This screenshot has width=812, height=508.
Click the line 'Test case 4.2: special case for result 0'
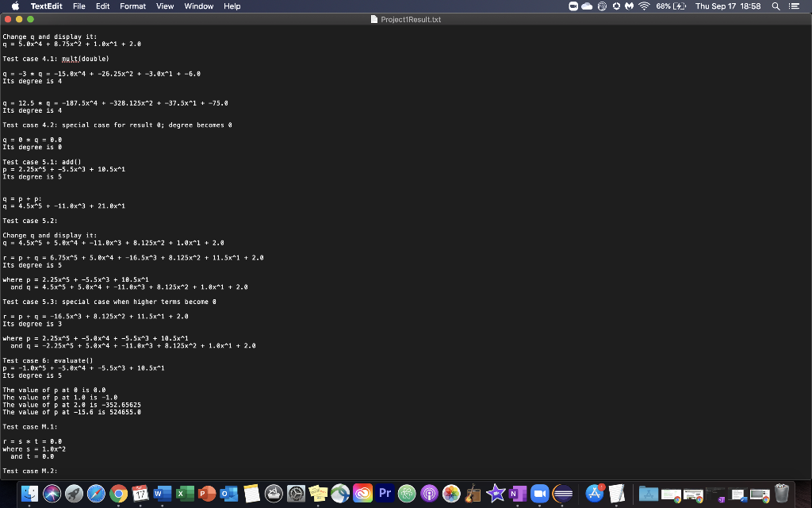click(x=117, y=125)
